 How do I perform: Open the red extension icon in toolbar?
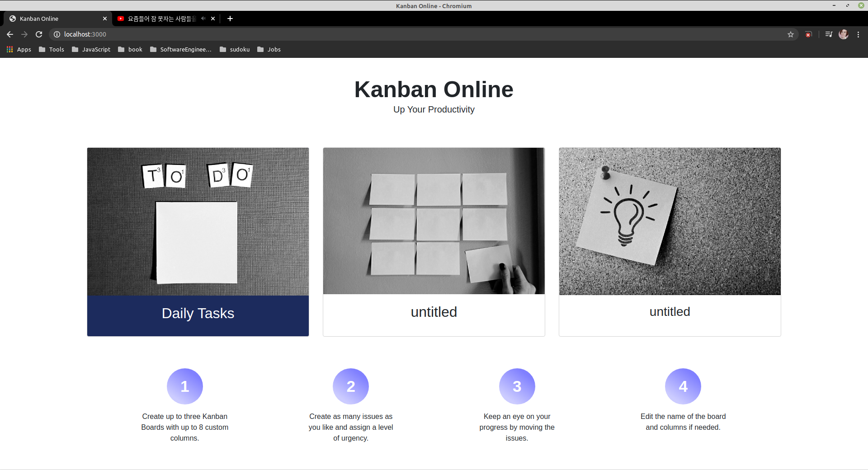[808, 34]
